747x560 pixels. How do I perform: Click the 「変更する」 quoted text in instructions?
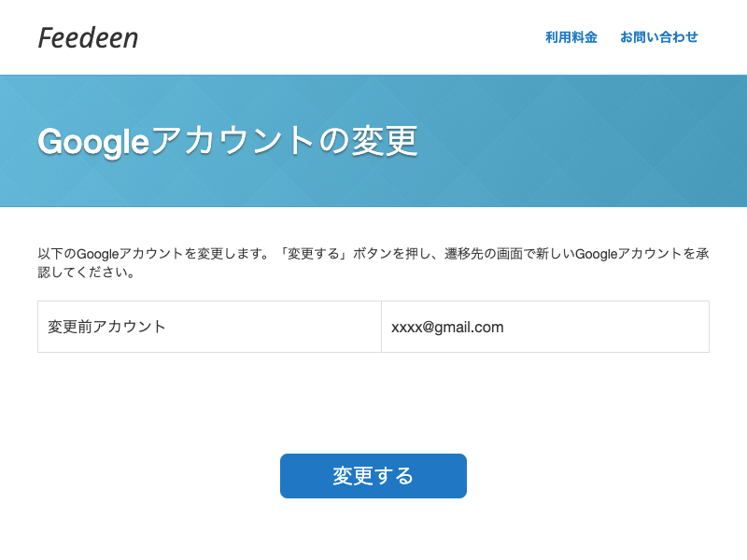pyautogui.click(x=316, y=254)
